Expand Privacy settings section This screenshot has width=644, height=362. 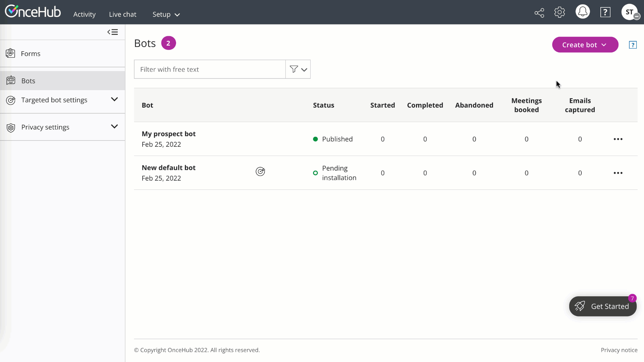pos(114,127)
